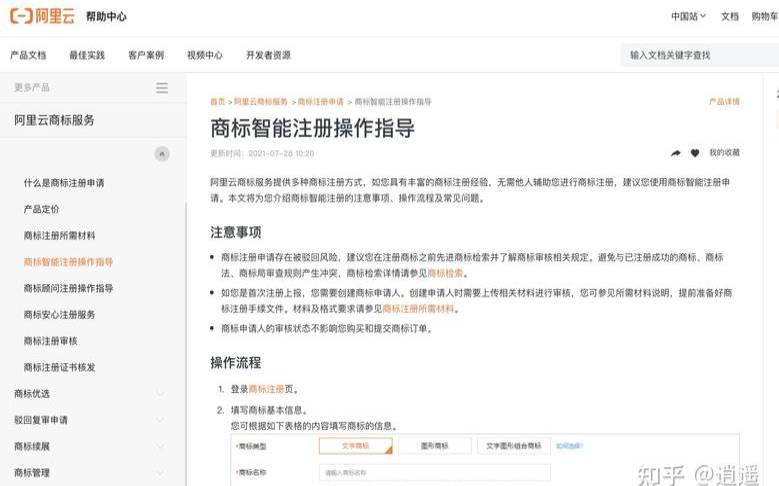Open 我的收藏 link
The image size is (779, 486).
pos(724,153)
